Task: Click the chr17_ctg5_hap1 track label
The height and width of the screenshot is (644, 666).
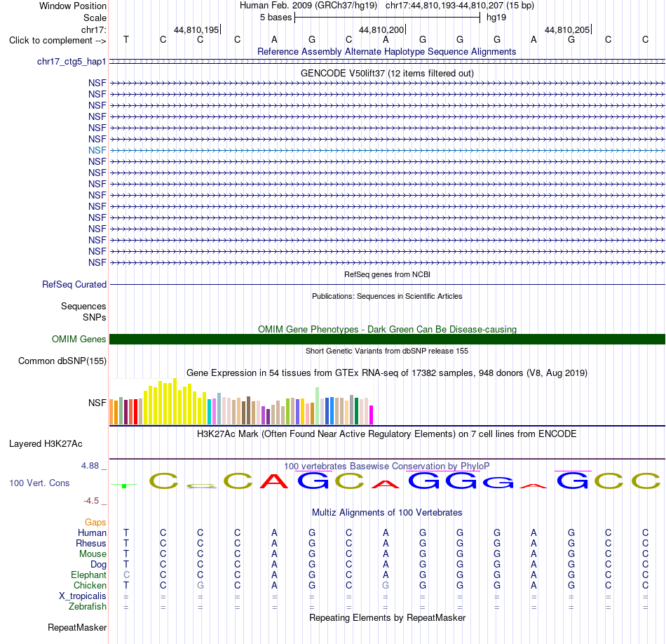Action: pos(72,62)
